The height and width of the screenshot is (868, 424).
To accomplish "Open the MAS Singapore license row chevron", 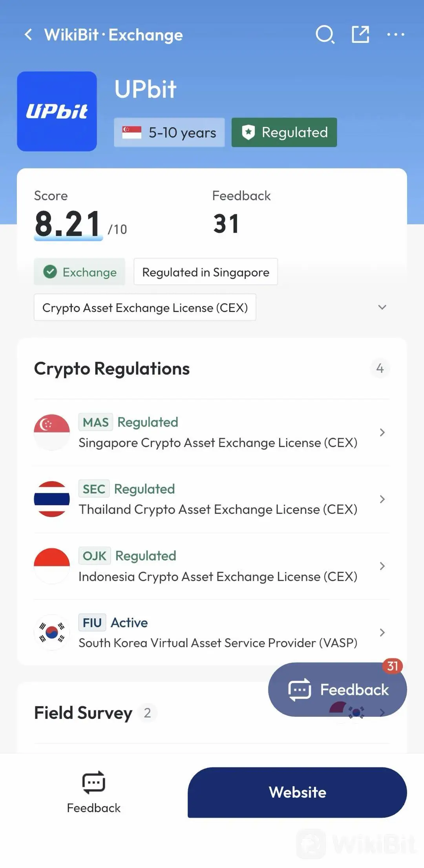I will pos(382,432).
